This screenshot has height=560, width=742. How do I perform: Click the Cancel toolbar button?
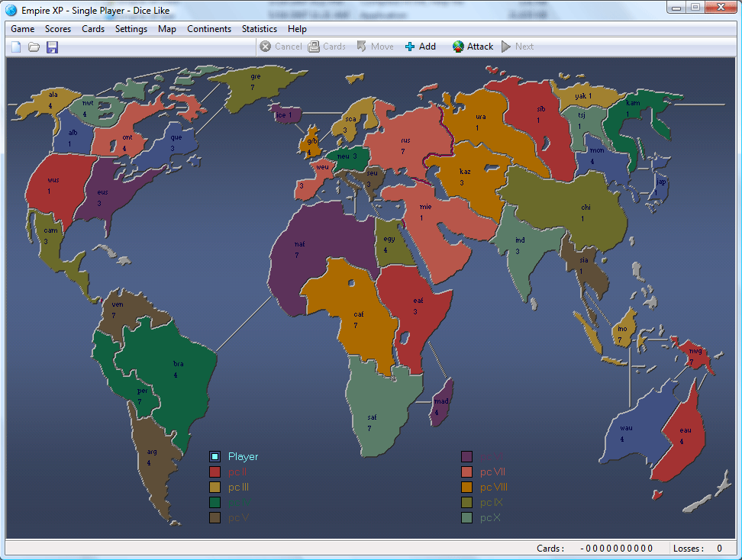coord(280,47)
